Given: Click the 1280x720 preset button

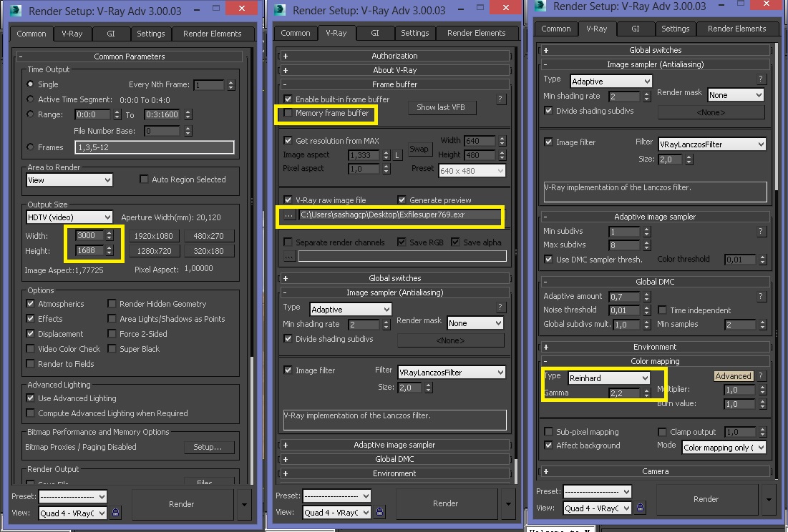Looking at the screenshot, I should point(154,251).
